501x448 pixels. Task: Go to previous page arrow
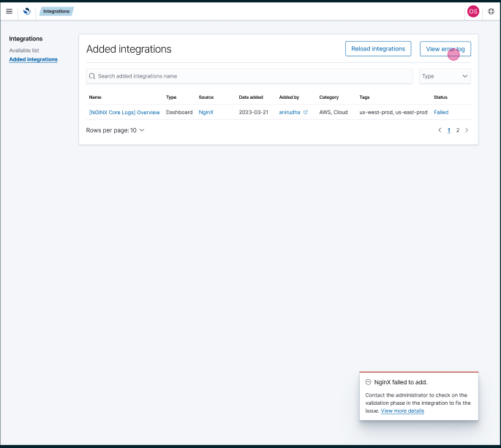pos(440,130)
